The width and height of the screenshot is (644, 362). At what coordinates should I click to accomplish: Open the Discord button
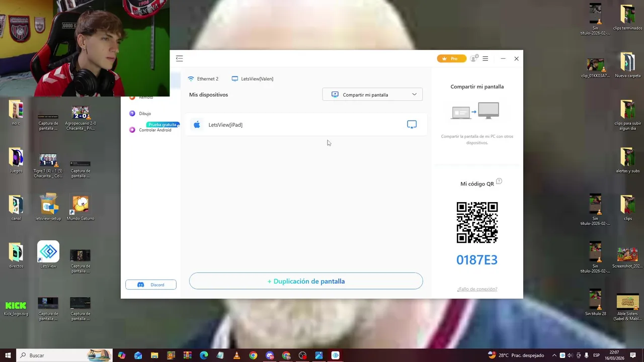[x=151, y=285]
